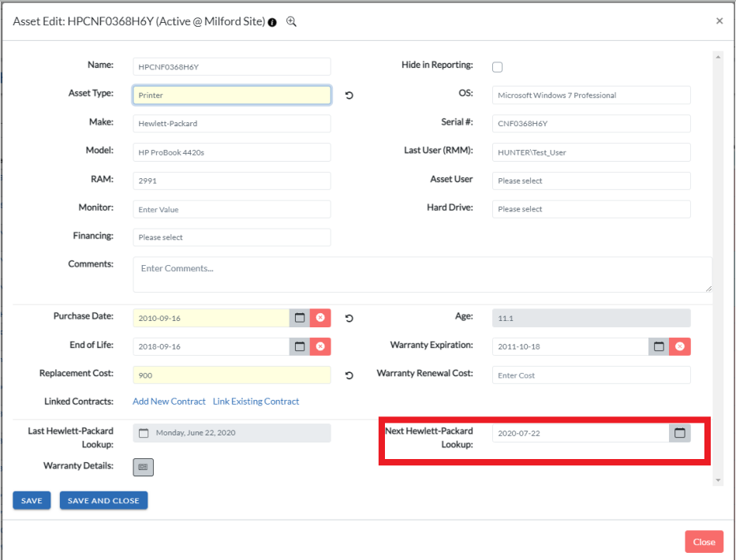Click into the Comments text area
Viewport: 736px width, 560px height.
pos(422,274)
